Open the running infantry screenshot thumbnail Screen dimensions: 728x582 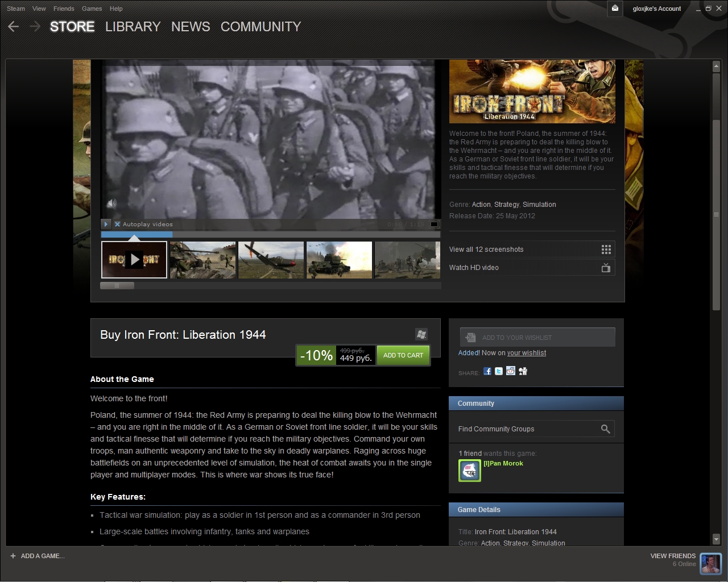pos(407,260)
